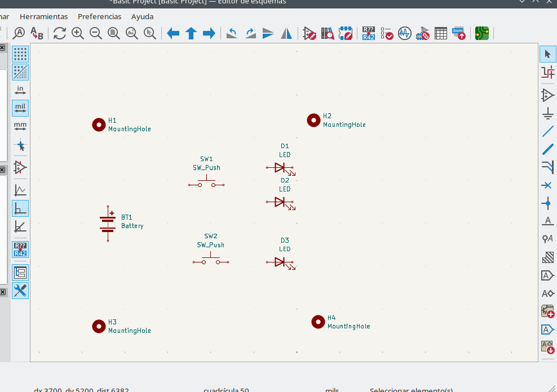Toggle hidden pins display
557x392 pixels.
[x=20, y=168]
